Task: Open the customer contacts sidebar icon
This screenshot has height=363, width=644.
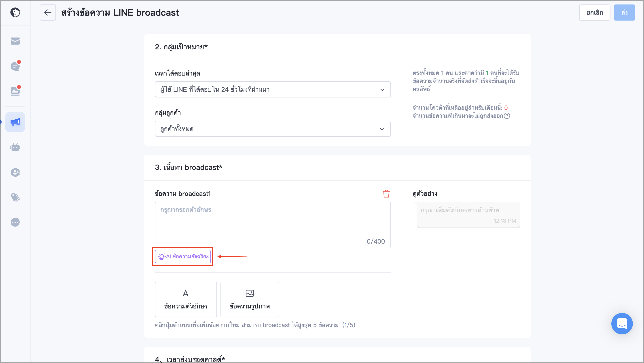Action: [x=15, y=172]
